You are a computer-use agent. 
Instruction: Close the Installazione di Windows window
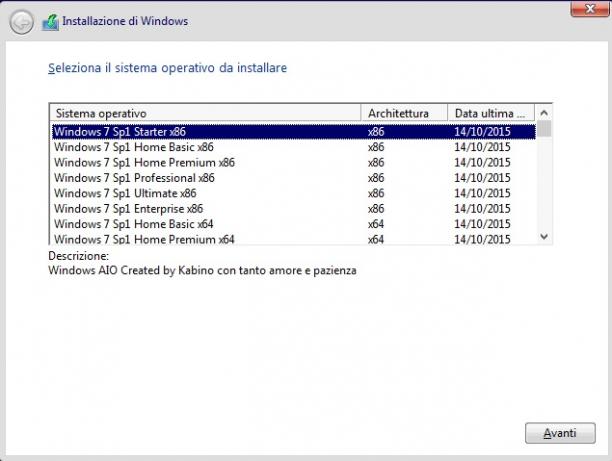pyautogui.click(x=589, y=9)
